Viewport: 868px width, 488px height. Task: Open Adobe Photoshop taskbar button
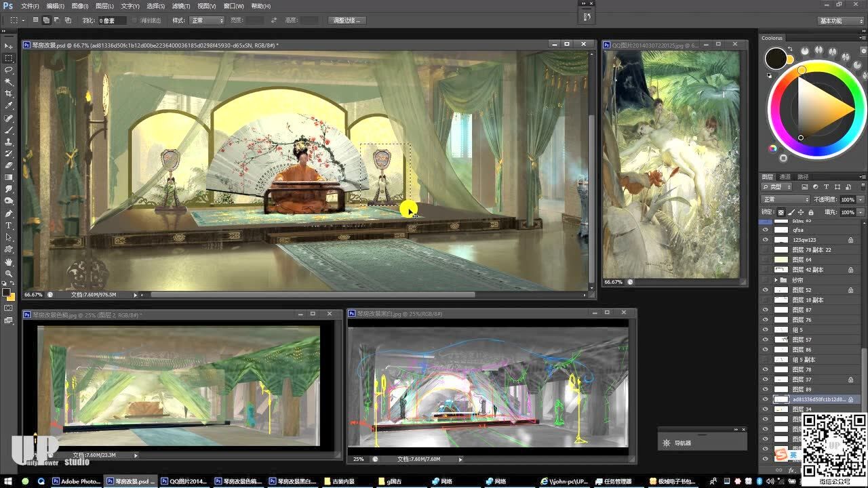click(77, 481)
